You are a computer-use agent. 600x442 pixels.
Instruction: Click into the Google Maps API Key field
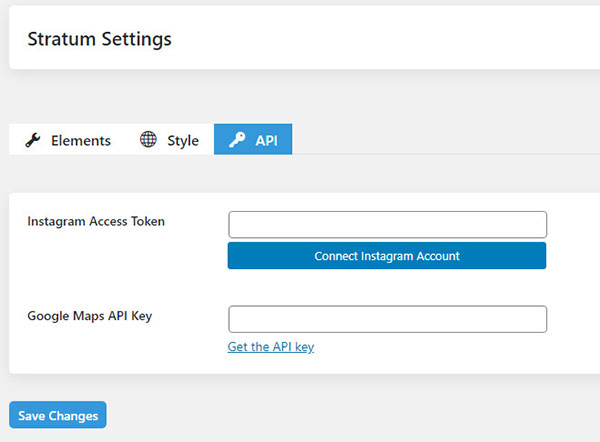(x=387, y=319)
